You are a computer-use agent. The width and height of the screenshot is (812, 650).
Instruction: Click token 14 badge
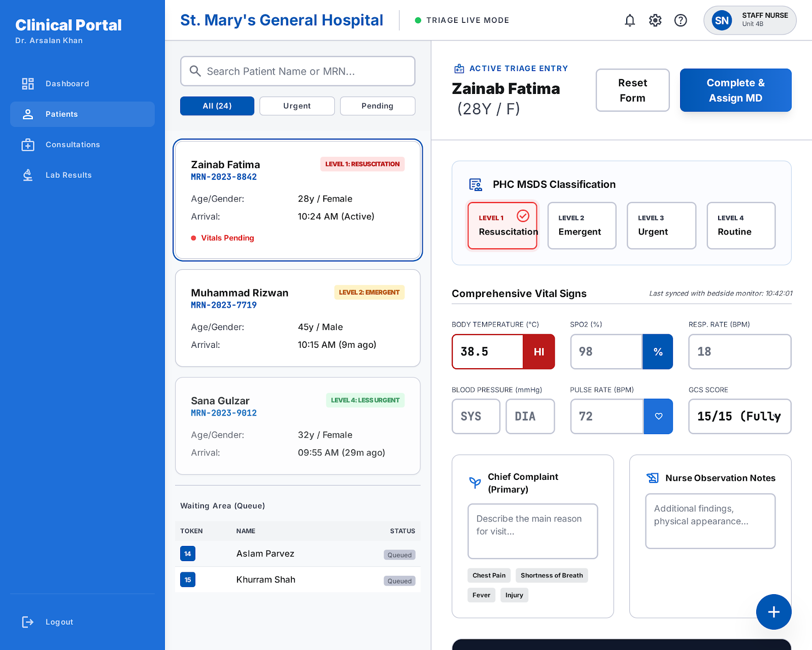pyautogui.click(x=188, y=554)
